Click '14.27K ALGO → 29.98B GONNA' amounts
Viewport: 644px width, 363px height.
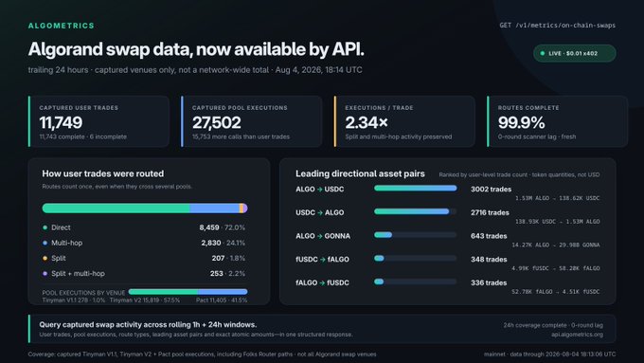click(556, 245)
